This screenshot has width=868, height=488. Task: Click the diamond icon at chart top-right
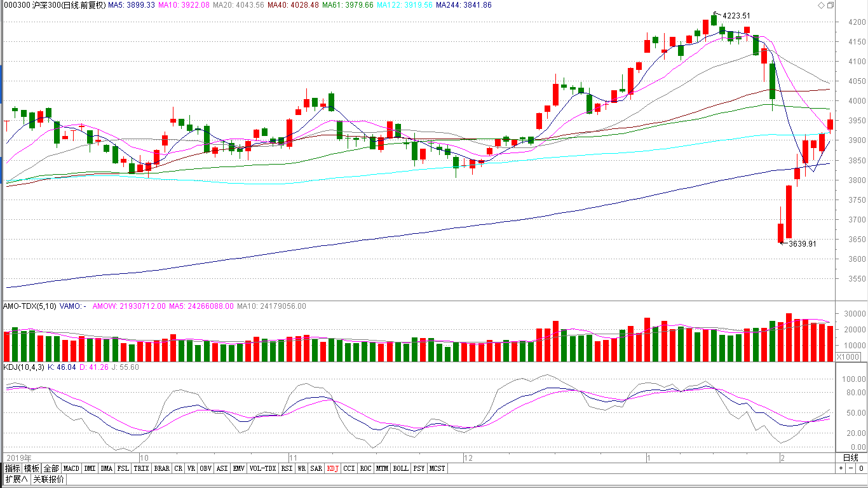click(821, 5)
